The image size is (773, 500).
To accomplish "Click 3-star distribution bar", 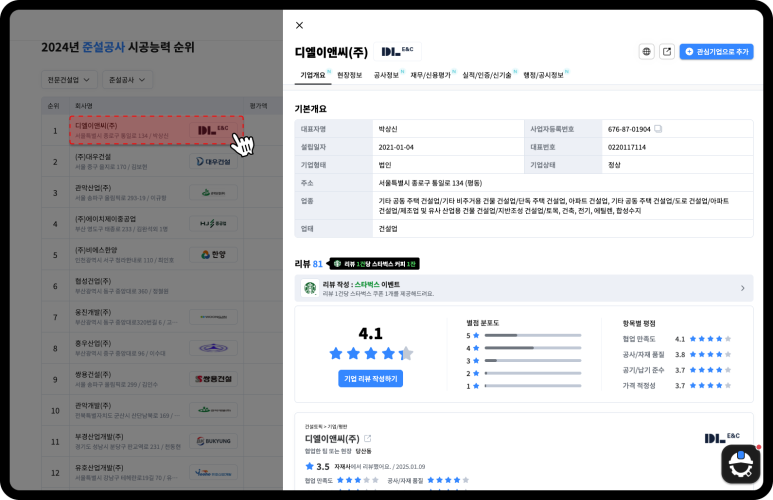I will click(532, 360).
